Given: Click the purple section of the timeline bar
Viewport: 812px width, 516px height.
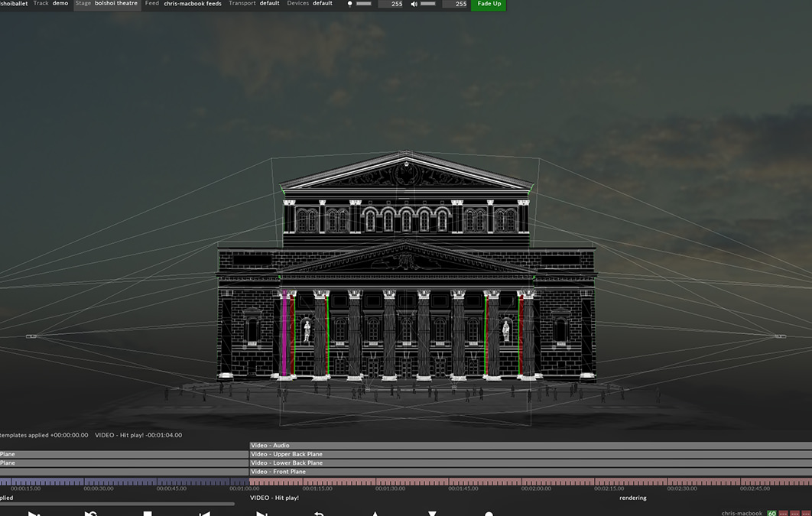Looking at the screenshot, I should pos(125,482).
